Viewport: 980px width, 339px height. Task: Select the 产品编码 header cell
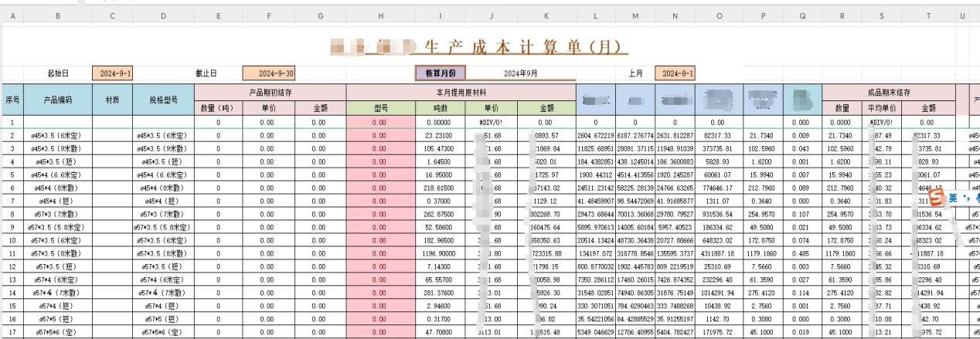tap(58, 100)
